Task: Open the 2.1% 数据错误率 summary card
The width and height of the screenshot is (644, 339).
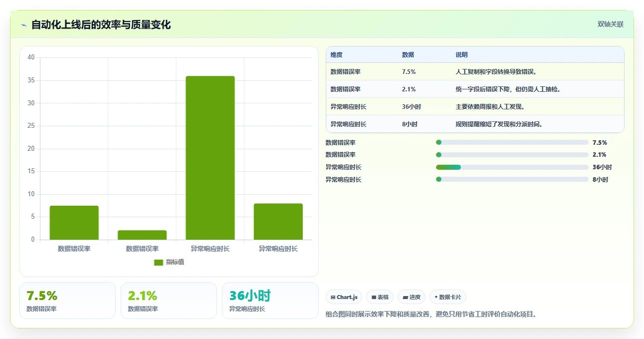Action: [169, 301]
